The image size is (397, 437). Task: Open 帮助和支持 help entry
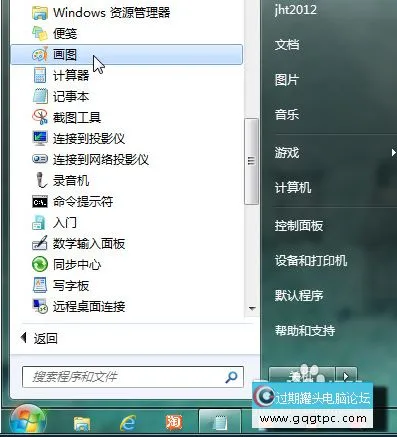click(305, 330)
